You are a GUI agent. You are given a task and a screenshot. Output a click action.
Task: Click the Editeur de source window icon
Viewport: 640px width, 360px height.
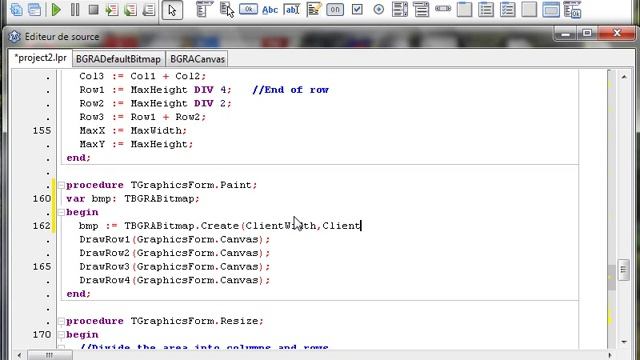(x=14, y=37)
